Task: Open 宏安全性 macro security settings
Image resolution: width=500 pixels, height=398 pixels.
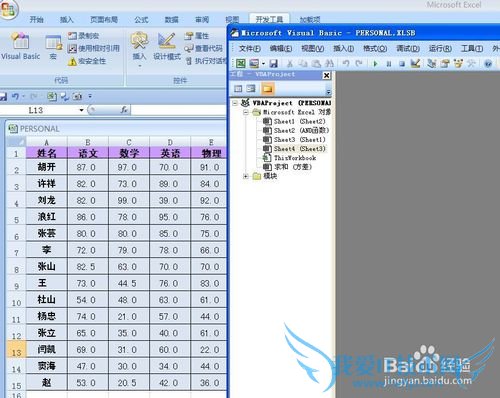Action: [87, 61]
